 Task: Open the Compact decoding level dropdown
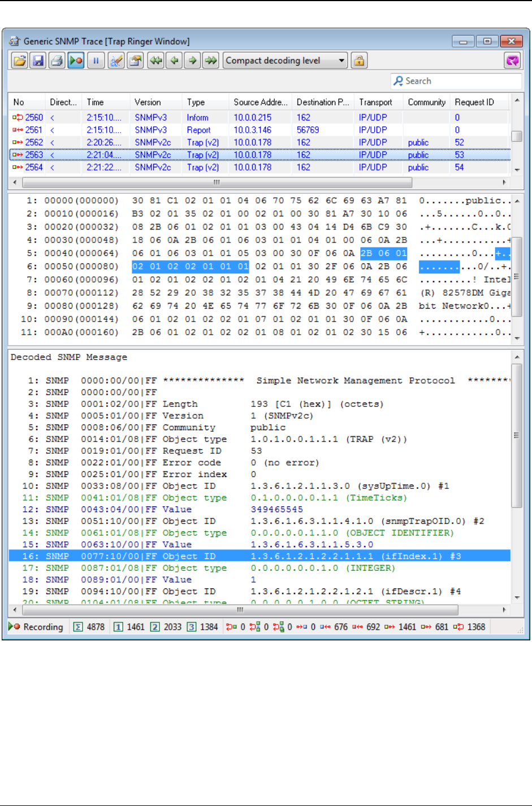286,60
